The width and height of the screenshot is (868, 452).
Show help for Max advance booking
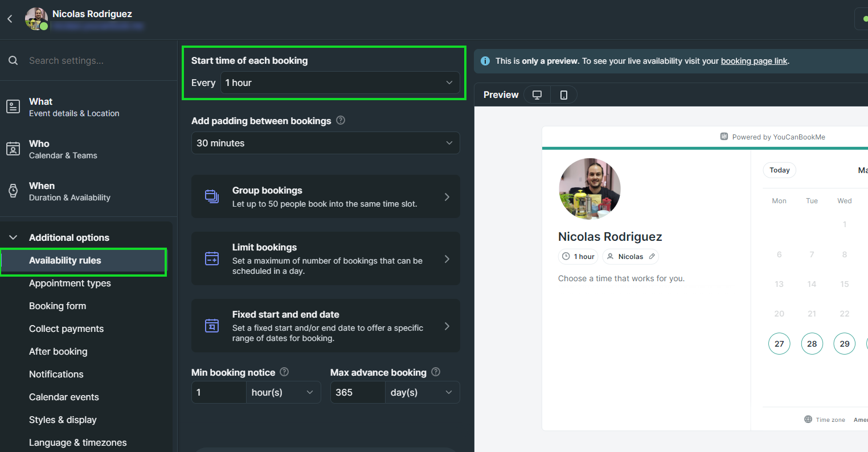[436, 372]
